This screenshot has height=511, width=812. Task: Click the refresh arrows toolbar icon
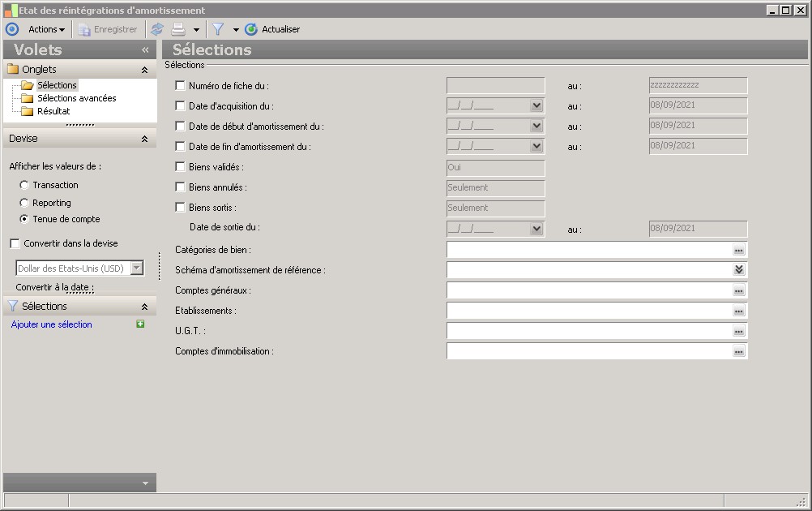click(x=157, y=29)
